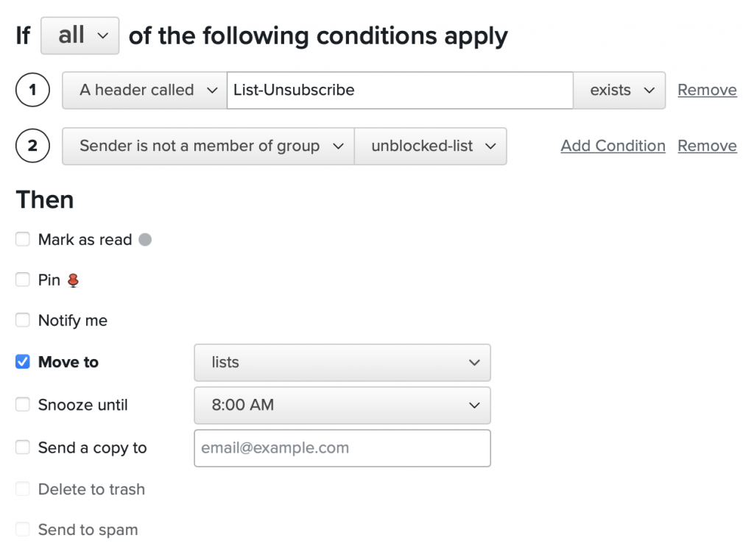754x560 pixels.
Task: Click the Add Condition link
Action: (x=613, y=146)
